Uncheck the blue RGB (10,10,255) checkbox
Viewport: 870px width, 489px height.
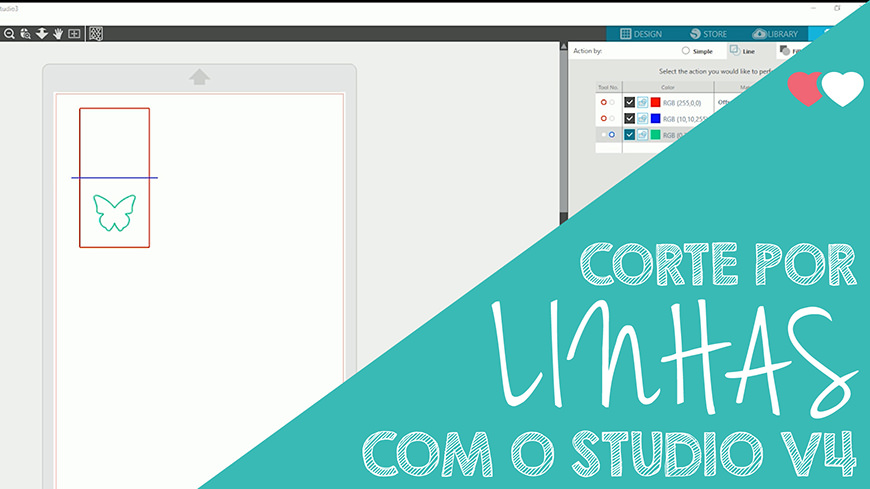tap(629, 118)
